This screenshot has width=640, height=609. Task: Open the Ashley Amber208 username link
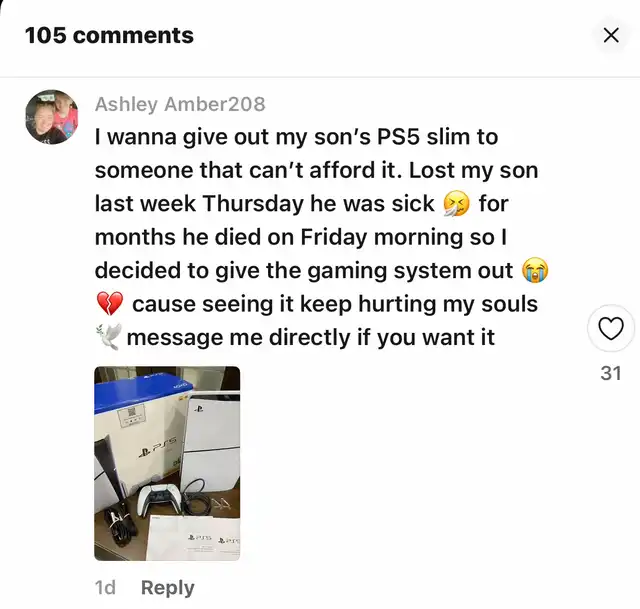pos(180,104)
